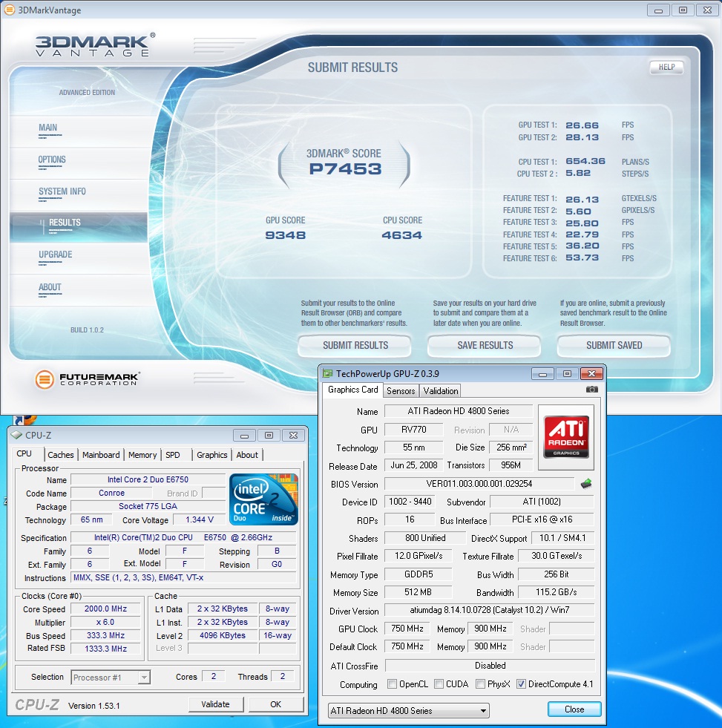Select the Memory tab in CPU-Z
The image size is (722, 728).
tap(142, 455)
